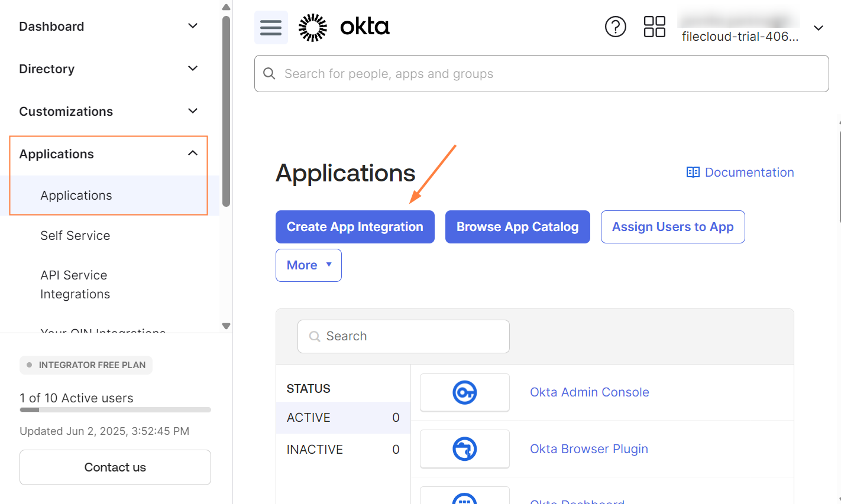841x504 pixels.
Task: Click the Documentation book icon
Action: coord(693,173)
